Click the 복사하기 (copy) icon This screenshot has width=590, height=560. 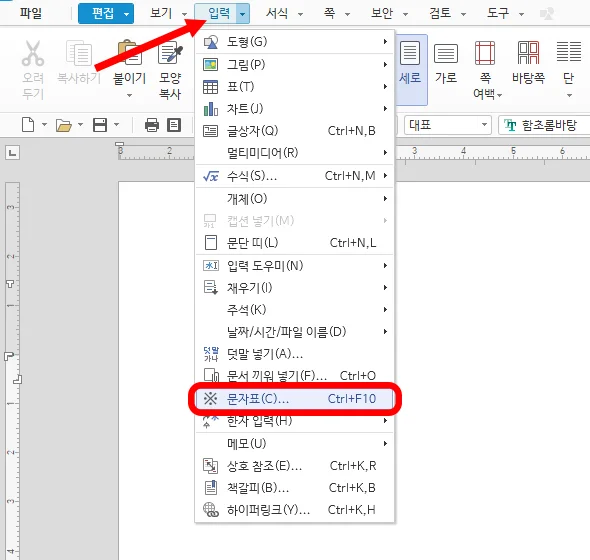[x=79, y=53]
